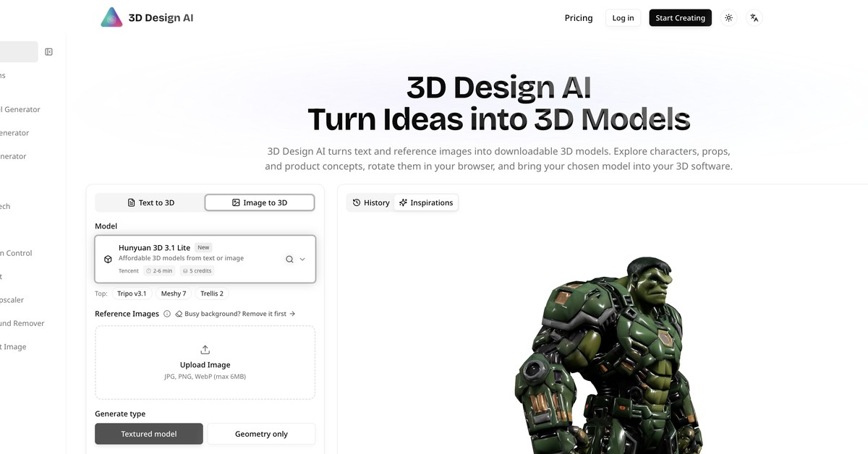This screenshot has height=454, width=868.
Task: Choose the Tripo v3.1 model chip
Action: coord(132,294)
